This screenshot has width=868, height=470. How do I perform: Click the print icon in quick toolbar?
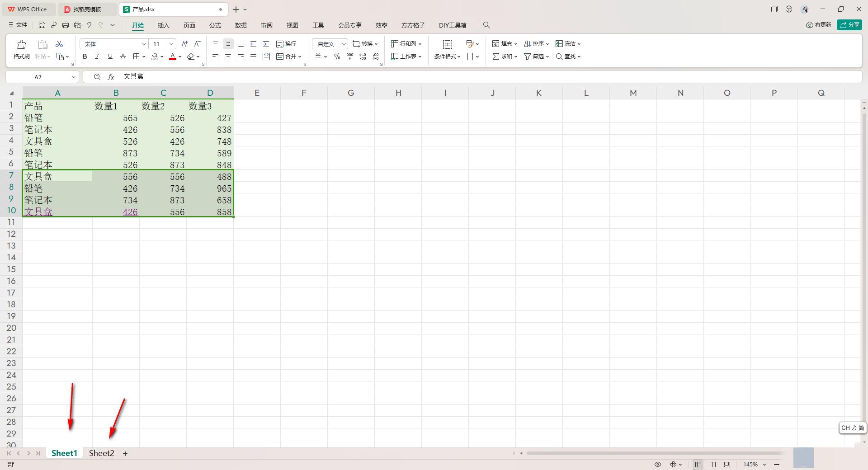(66, 25)
